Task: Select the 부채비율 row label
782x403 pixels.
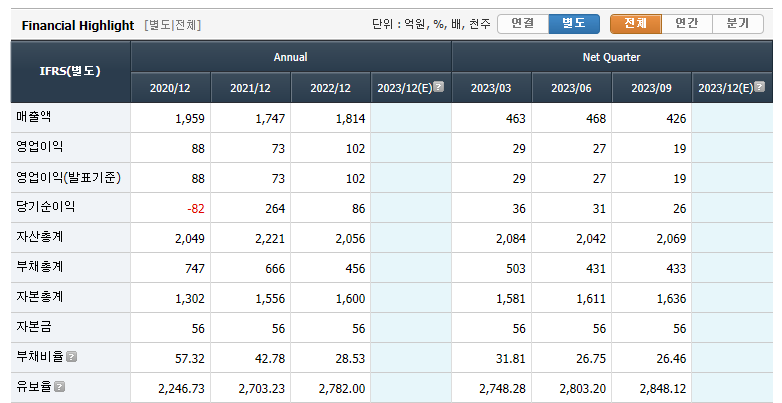Action: [x=39, y=357]
